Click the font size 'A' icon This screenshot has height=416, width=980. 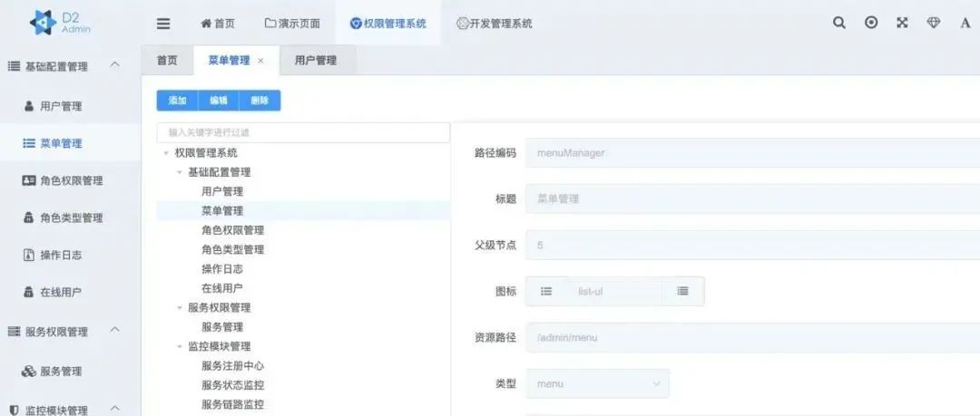965,24
